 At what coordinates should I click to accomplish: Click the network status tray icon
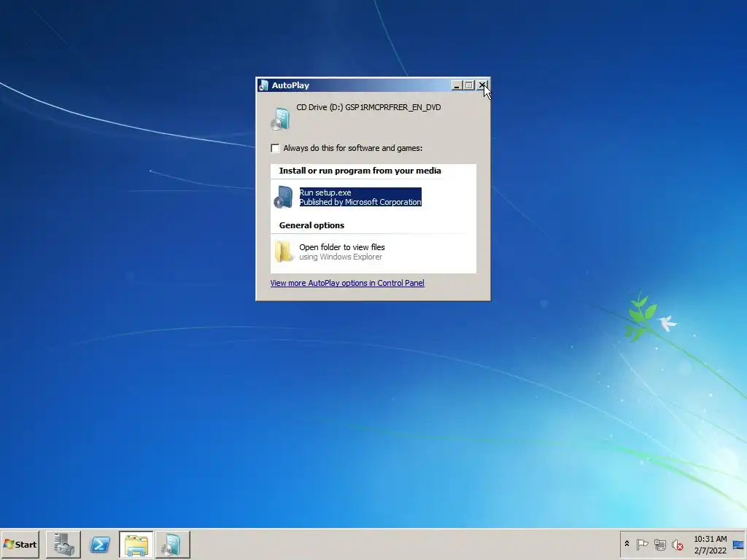tap(659, 544)
